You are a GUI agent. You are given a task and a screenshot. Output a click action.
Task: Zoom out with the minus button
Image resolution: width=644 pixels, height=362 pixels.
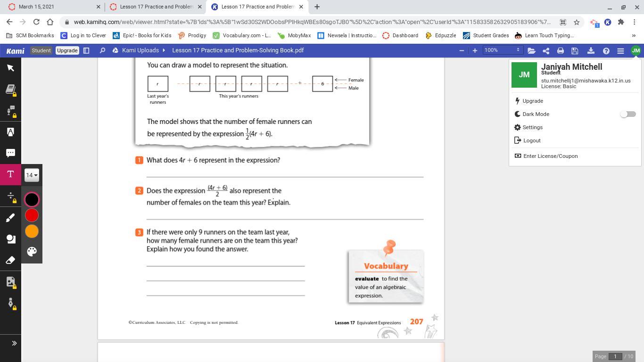(x=462, y=50)
